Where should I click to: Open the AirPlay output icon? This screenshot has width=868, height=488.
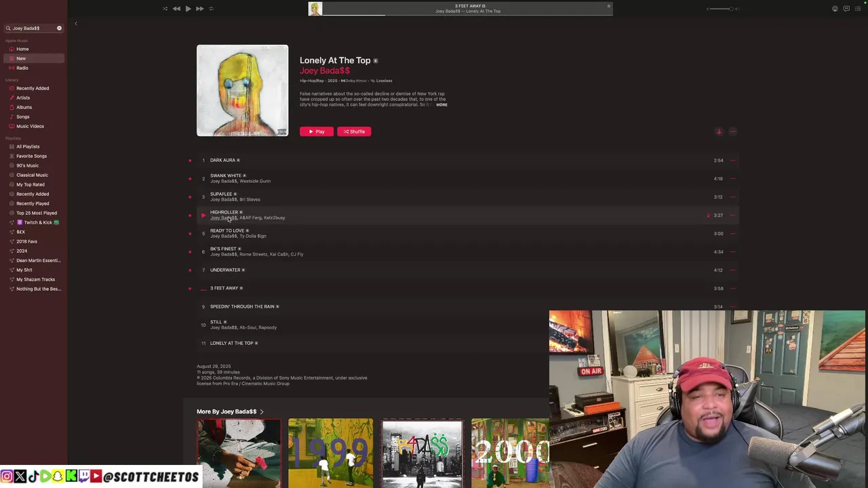tap(835, 9)
